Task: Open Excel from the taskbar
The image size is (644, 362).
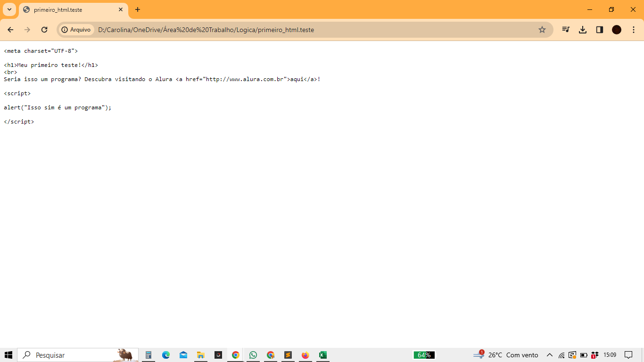Action: point(323,355)
